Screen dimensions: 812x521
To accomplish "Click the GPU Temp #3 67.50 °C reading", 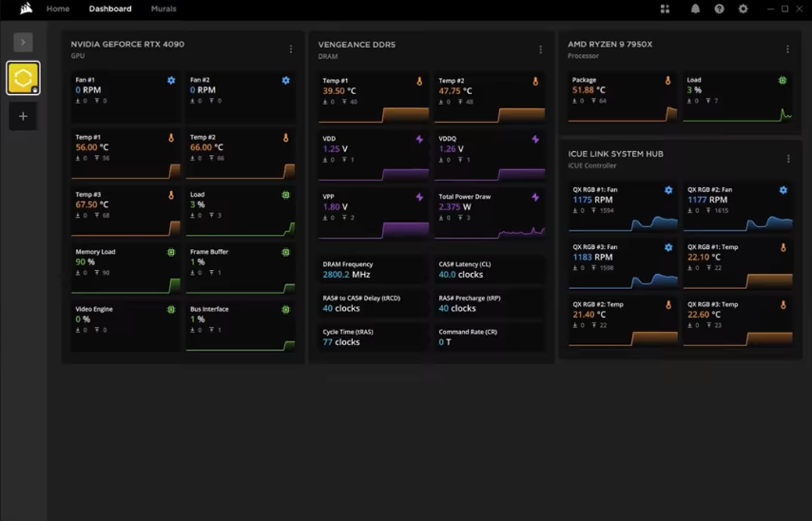I will 92,204.
